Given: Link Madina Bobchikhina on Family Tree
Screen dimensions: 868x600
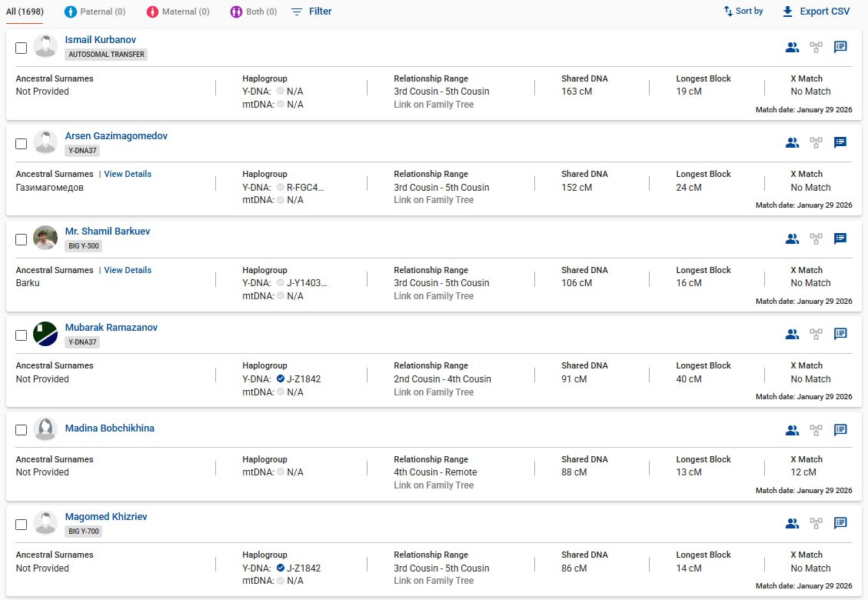Looking at the screenshot, I should point(434,485).
